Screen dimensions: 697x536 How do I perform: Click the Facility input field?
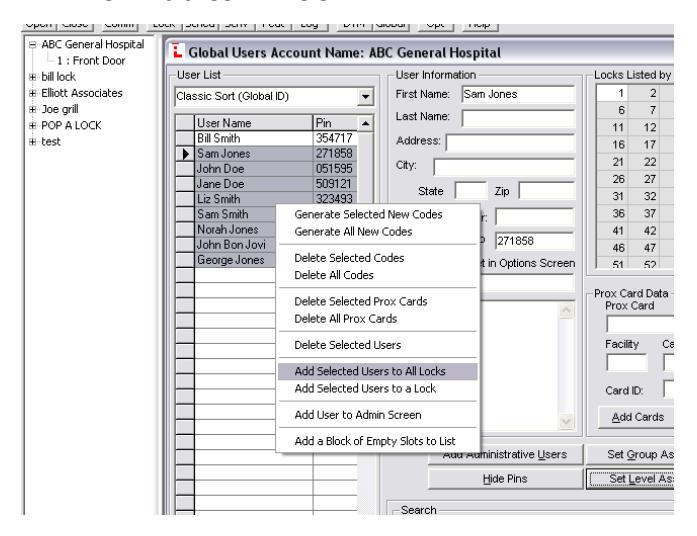coord(627,362)
